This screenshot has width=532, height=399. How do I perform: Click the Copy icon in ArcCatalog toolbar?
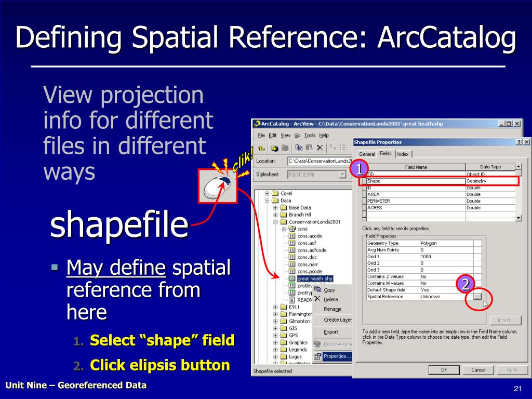tap(299, 148)
